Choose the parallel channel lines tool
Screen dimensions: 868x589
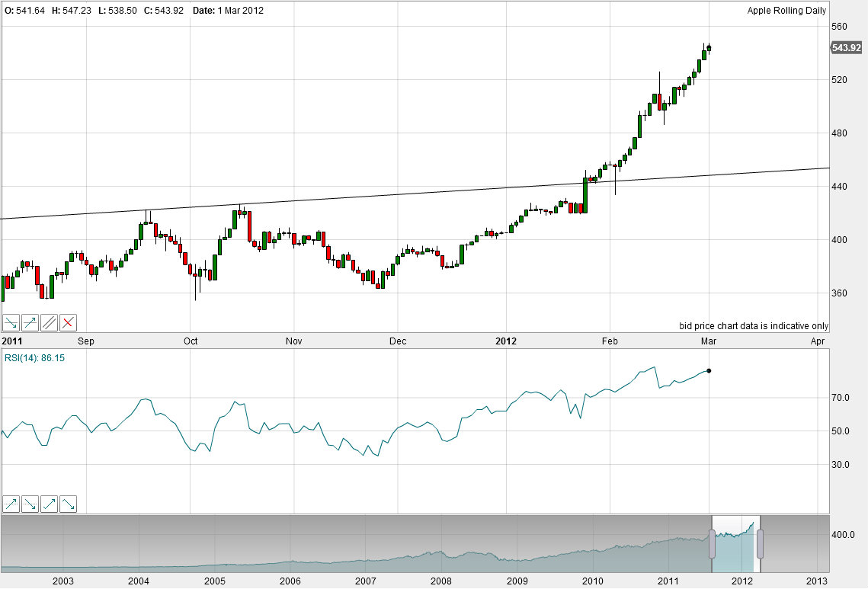tap(50, 322)
